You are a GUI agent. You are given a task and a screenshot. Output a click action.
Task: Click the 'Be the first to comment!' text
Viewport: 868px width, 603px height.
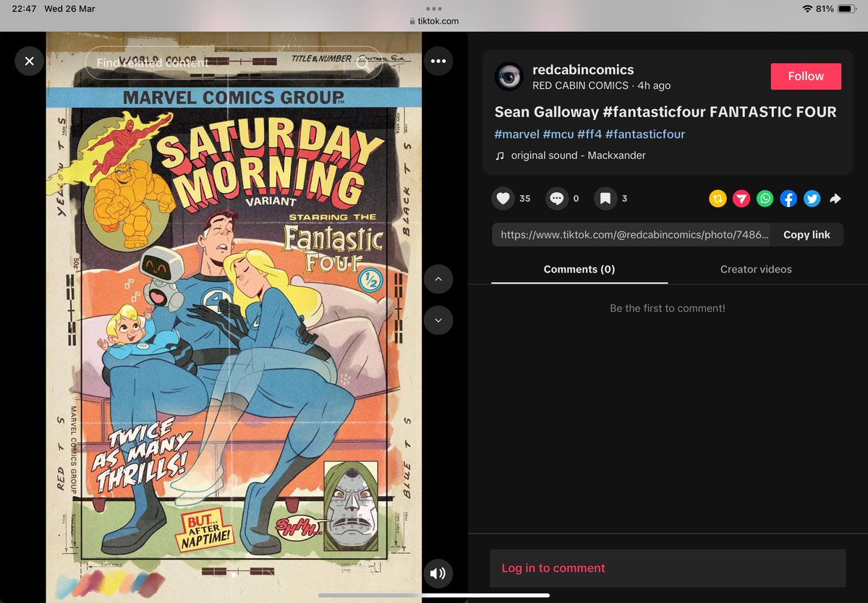click(x=668, y=308)
